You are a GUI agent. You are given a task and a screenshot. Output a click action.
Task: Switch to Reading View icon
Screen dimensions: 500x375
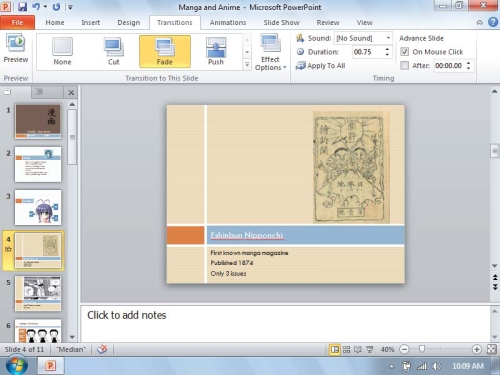[358, 349]
